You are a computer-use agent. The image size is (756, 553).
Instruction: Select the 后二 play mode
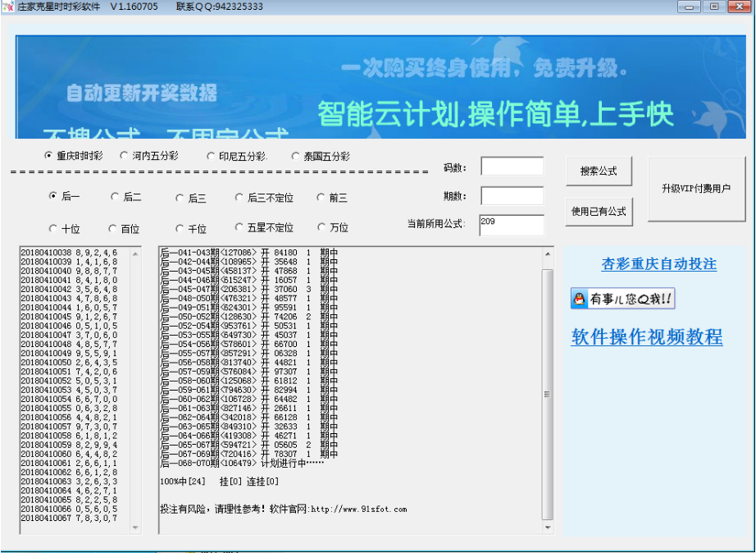114,197
